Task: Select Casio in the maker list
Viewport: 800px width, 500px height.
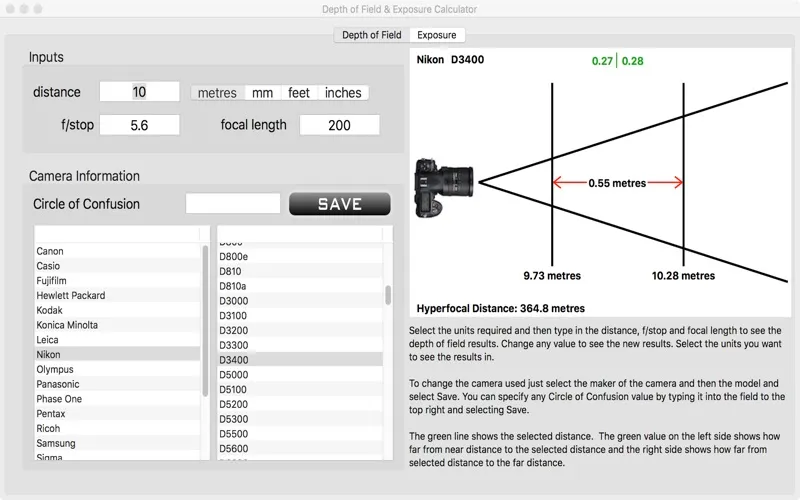Action: click(x=117, y=266)
